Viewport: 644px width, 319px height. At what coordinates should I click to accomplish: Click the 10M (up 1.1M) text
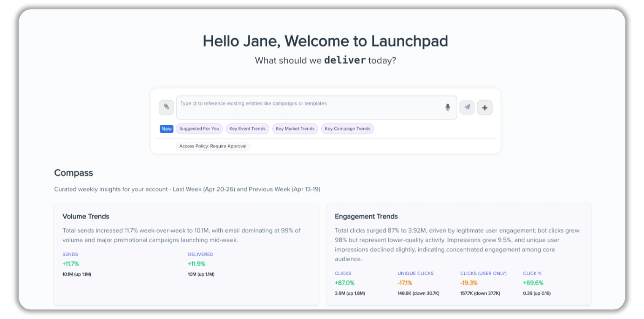click(201, 274)
